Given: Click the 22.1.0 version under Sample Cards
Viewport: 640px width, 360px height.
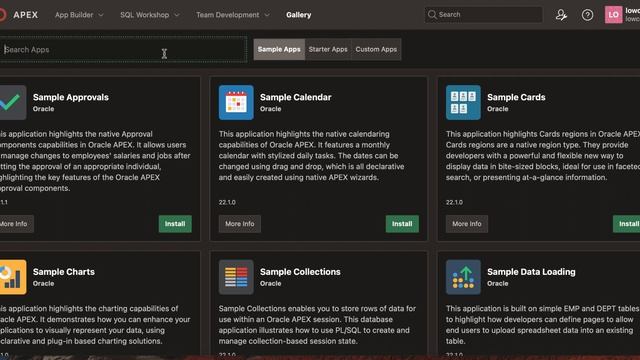Looking at the screenshot, I should click(454, 202).
